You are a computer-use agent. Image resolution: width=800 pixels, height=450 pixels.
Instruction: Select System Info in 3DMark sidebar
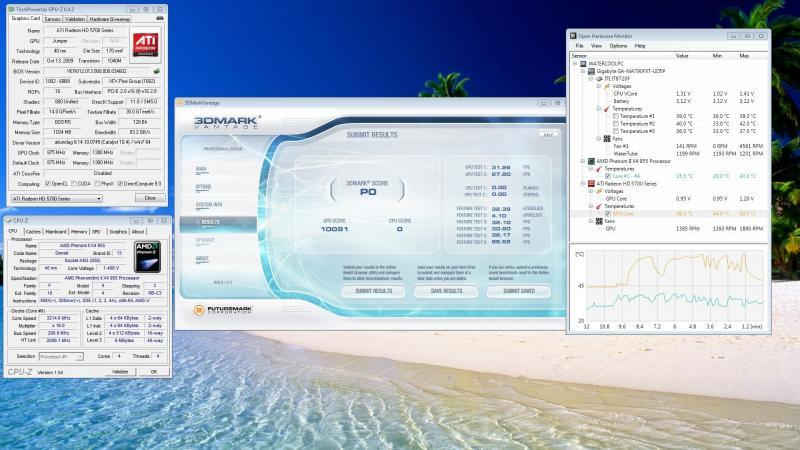pyautogui.click(x=208, y=205)
